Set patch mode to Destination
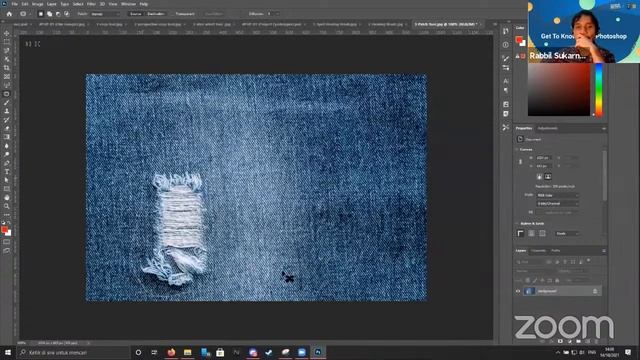The width and height of the screenshot is (640, 360). point(156,14)
